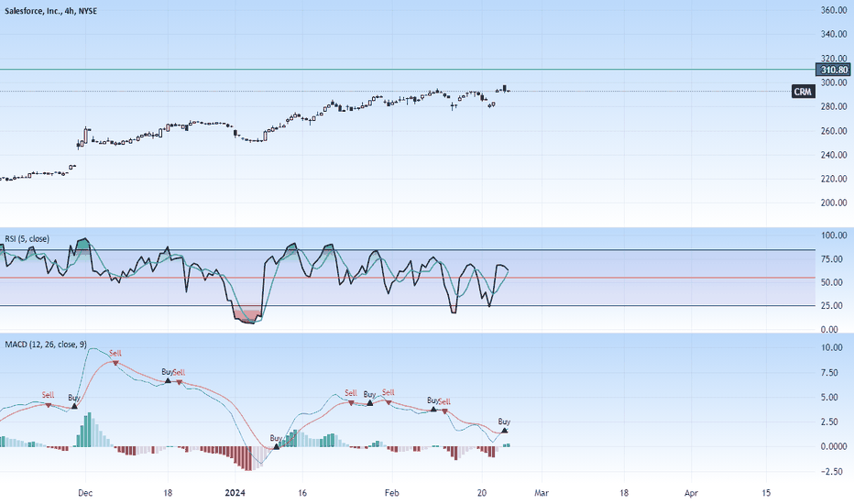This screenshot has width=854, height=504.
Task: Click the Salesforce, Inc., 4h, NYSE chart title
Action: 50,11
